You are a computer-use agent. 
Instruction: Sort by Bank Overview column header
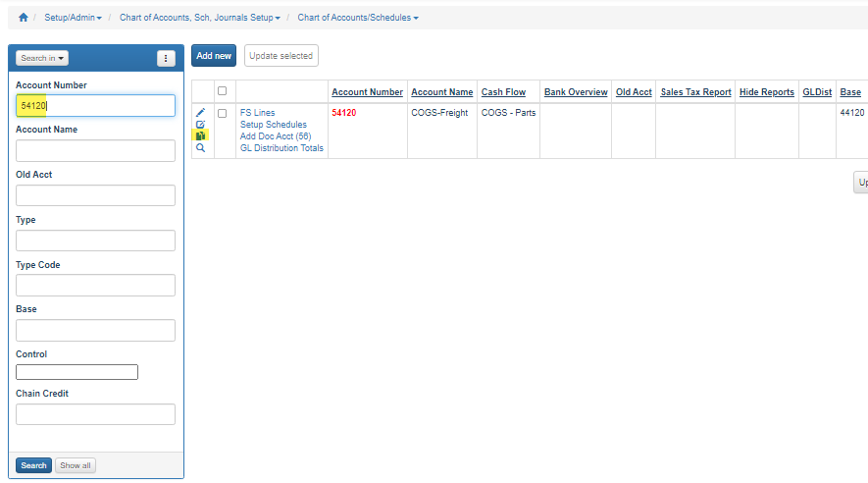[x=576, y=92]
